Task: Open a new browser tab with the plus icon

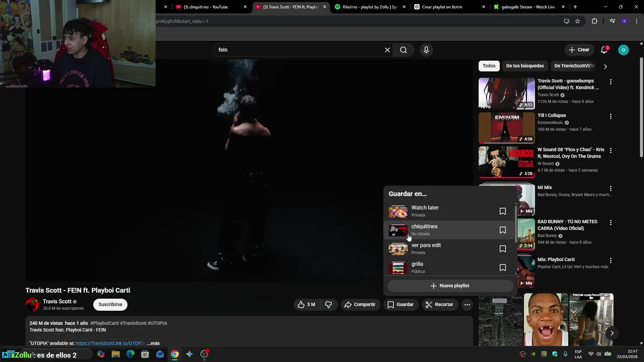Action: (x=575, y=7)
